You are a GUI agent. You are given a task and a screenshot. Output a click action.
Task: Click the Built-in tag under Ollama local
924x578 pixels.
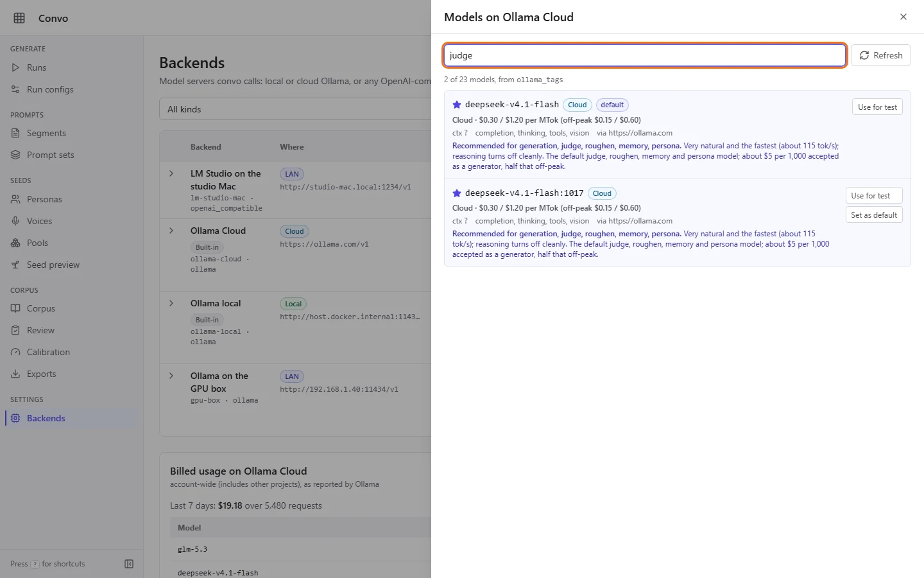(x=207, y=320)
